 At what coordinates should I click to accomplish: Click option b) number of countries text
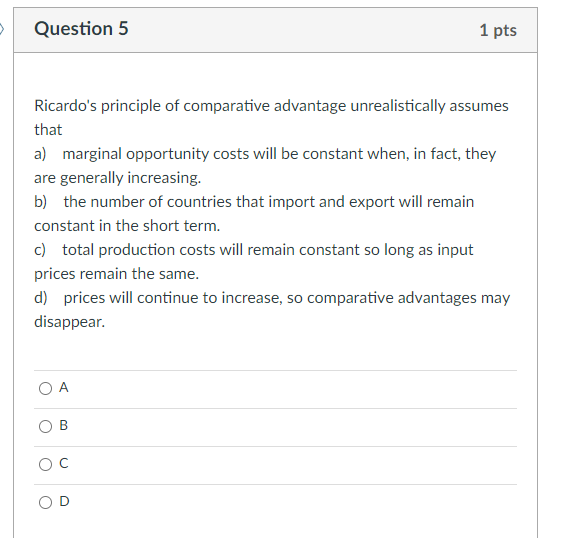254,214
